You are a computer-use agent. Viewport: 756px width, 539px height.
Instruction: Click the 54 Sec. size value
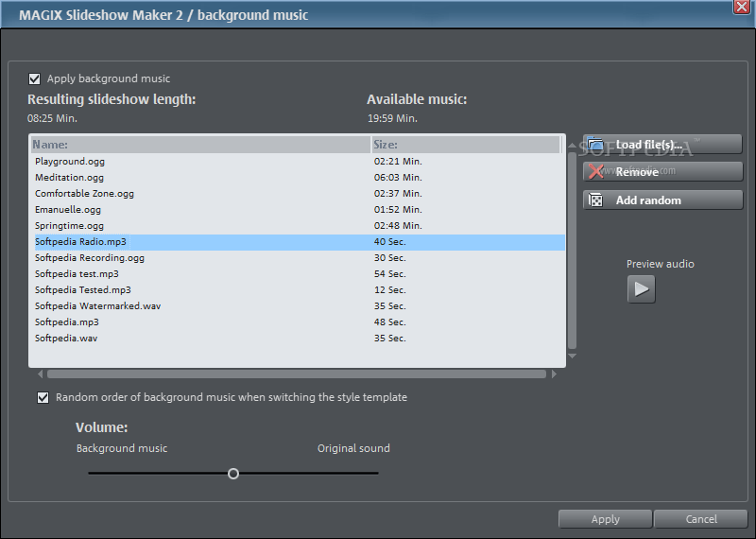[x=389, y=273]
